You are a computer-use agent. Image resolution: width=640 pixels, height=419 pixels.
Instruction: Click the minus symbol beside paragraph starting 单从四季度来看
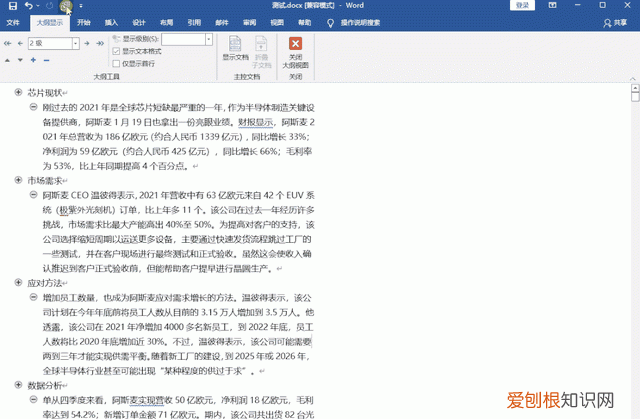click(33, 400)
